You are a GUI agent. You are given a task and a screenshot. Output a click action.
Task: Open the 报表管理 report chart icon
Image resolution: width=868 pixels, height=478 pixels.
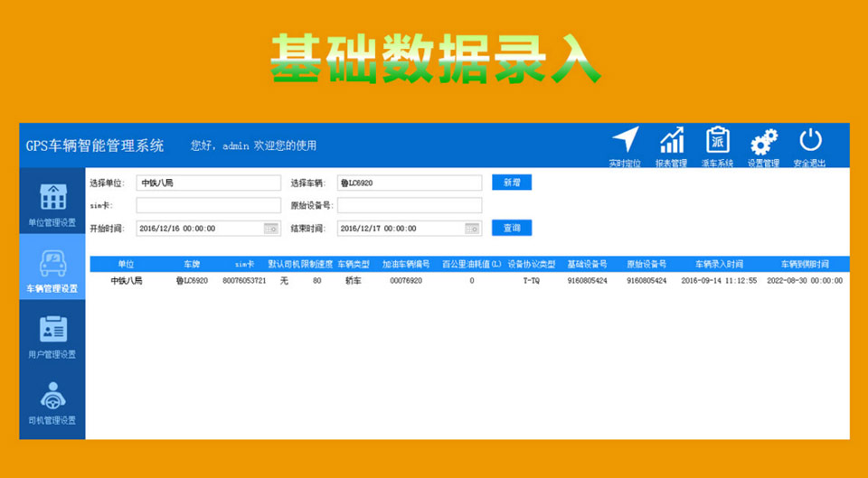coord(672,140)
